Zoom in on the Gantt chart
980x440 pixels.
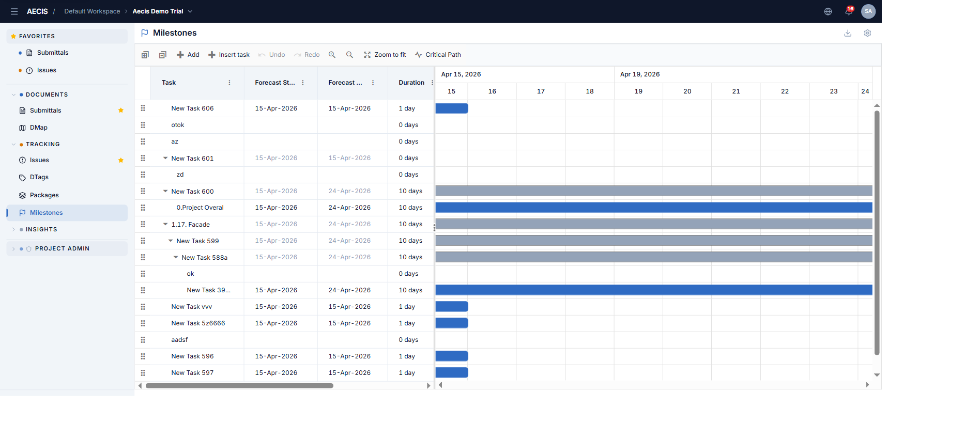(x=332, y=55)
